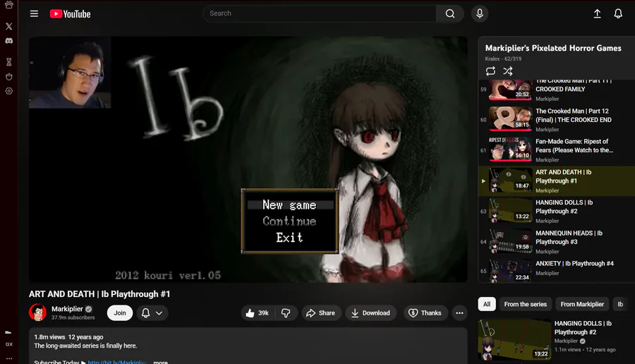Open the channel notification bell dropdown
Image resolution: width=635 pixels, height=364 pixels.
click(x=152, y=313)
